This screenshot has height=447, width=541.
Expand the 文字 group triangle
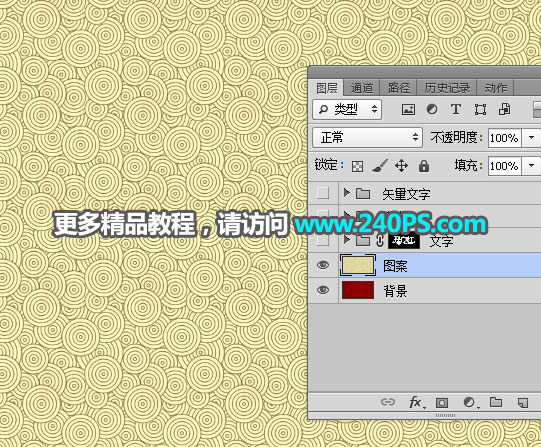(x=346, y=240)
